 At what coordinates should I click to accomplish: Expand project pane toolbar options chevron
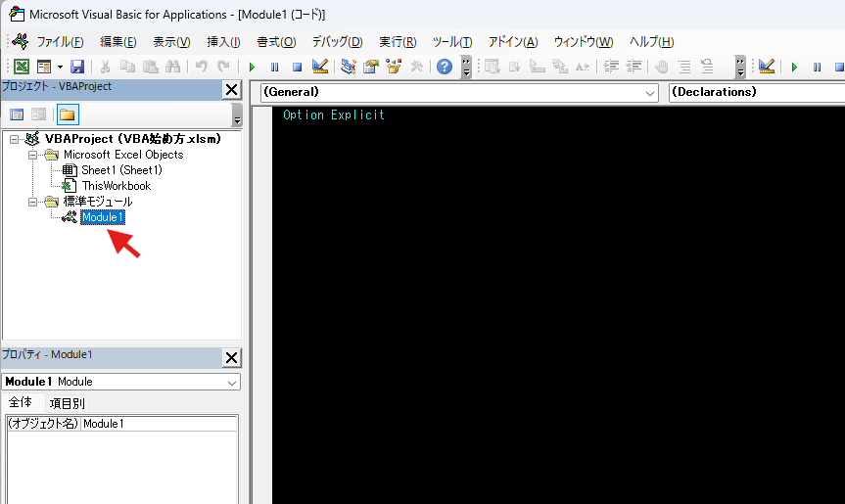237,115
